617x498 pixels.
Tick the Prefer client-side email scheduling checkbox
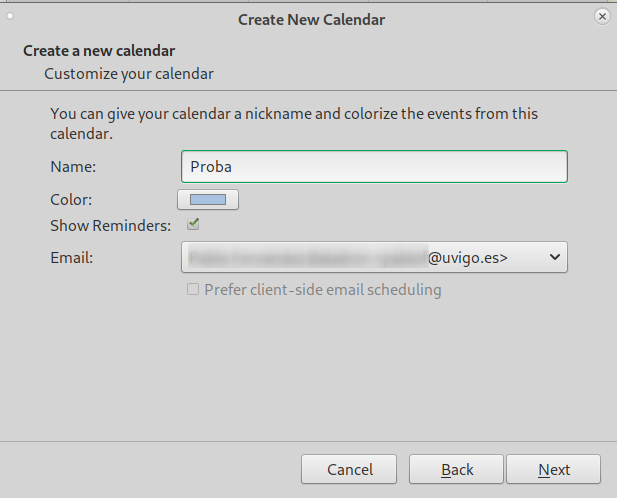click(193, 290)
